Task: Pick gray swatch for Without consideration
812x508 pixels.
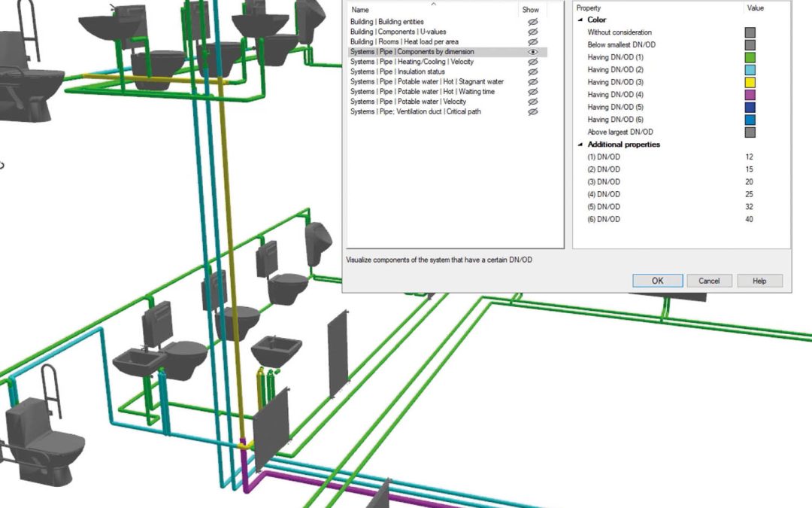Action: click(750, 32)
